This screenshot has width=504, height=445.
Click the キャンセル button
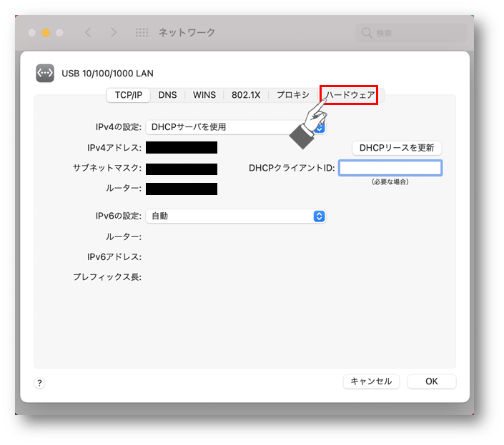[x=371, y=381]
